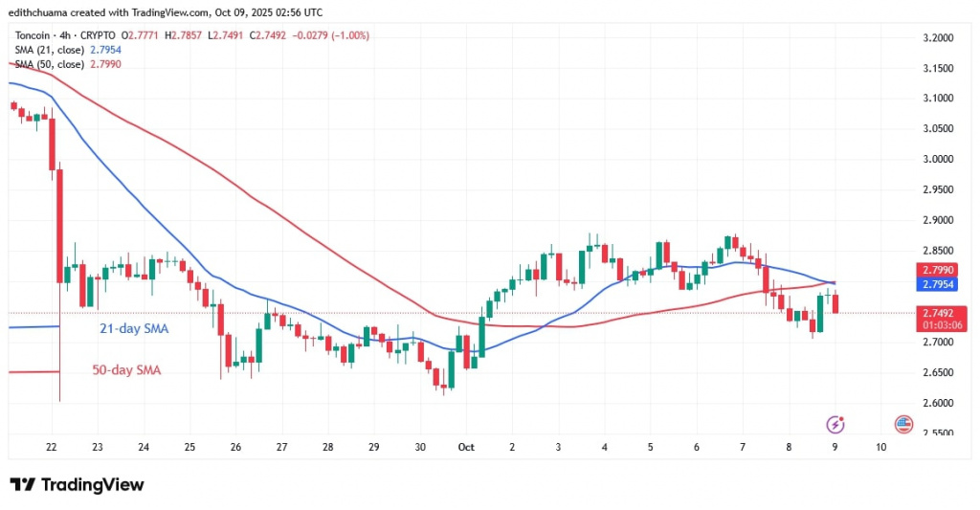Click the date 22 on the time axis
This screenshot has height=510, width=980.
click(52, 447)
